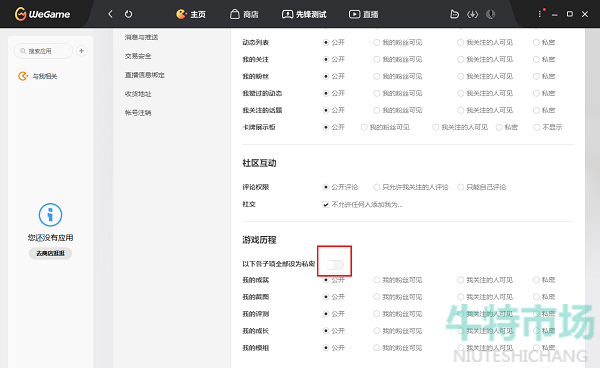
Task: Toggle 以下各子项全部设为私密 switch
Action: (x=334, y=264)
